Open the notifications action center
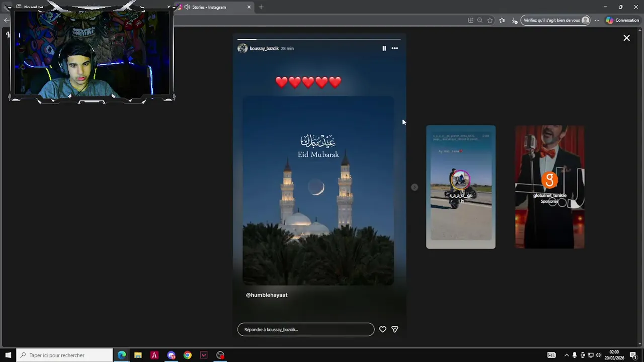 click(x=633, y=355)
